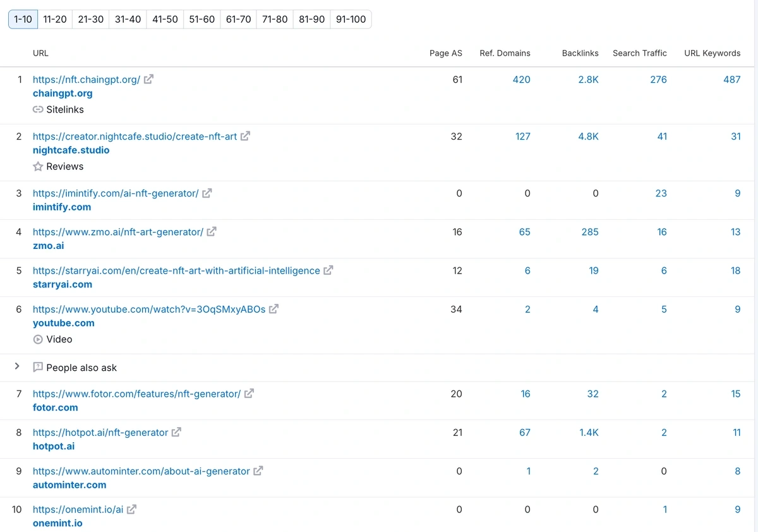This screenshot has width=758, height=532.
Task: Open external link icon for hotpot.ai URL
Action: tap(176, 432)
